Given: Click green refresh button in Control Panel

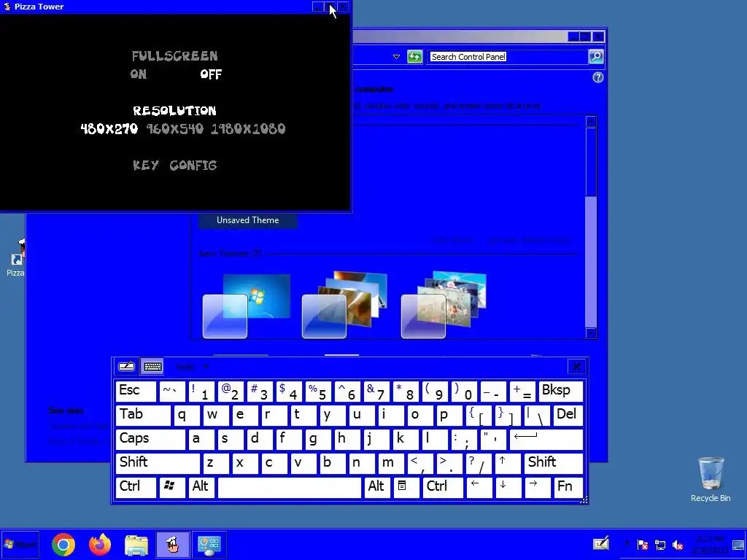Looking at the screenshot, I should point(414,57).
